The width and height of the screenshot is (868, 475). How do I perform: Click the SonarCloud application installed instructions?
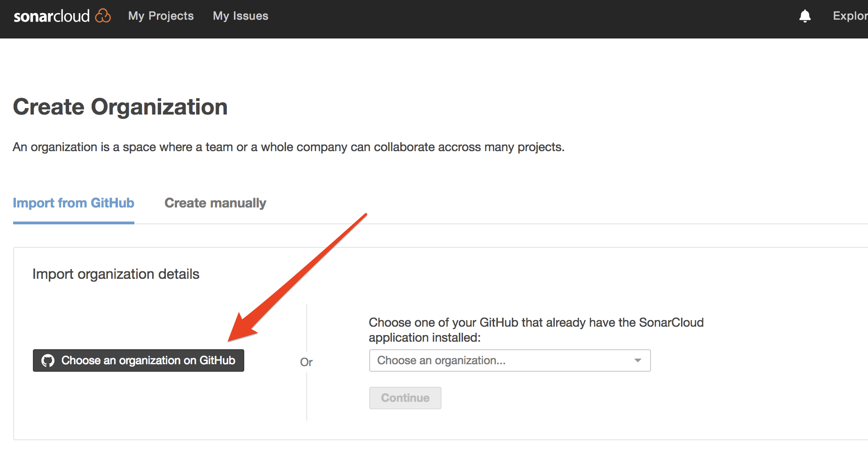(535, 330)
